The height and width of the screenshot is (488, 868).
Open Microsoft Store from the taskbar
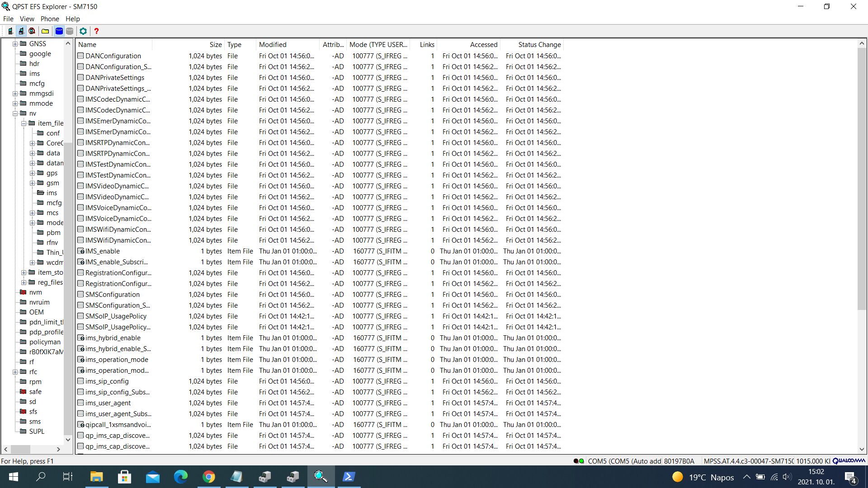124,477
